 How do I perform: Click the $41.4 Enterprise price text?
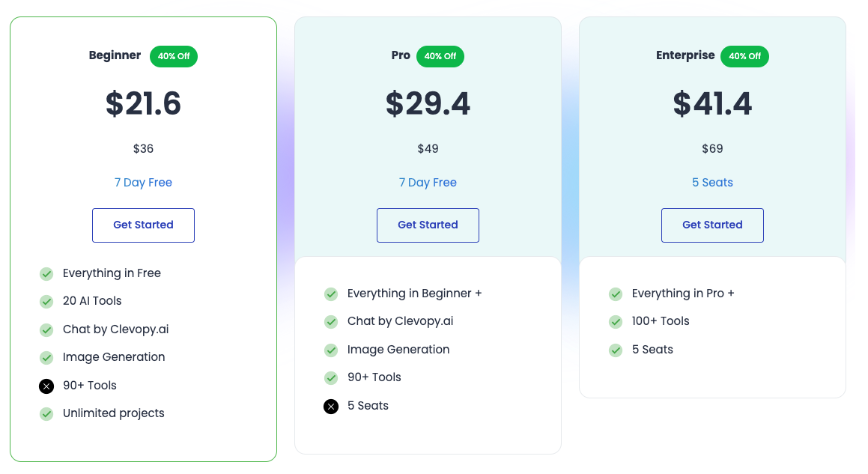(x=712, y=104)
